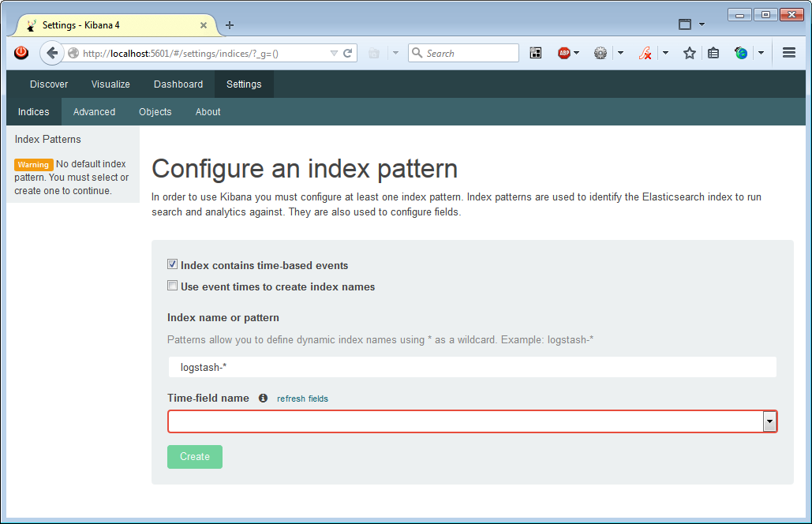The height and width of the screenshot is (524, 812).
Task: Select the Indices sub-tab
Action: [x=34, y=112]
